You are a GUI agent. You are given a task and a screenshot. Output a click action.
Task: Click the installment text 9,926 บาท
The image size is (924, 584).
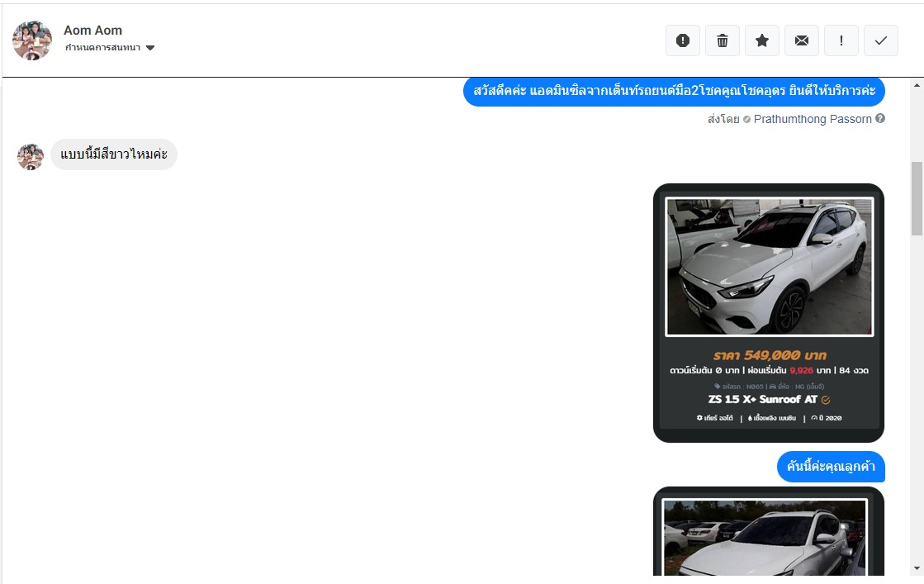coord(810,371)
